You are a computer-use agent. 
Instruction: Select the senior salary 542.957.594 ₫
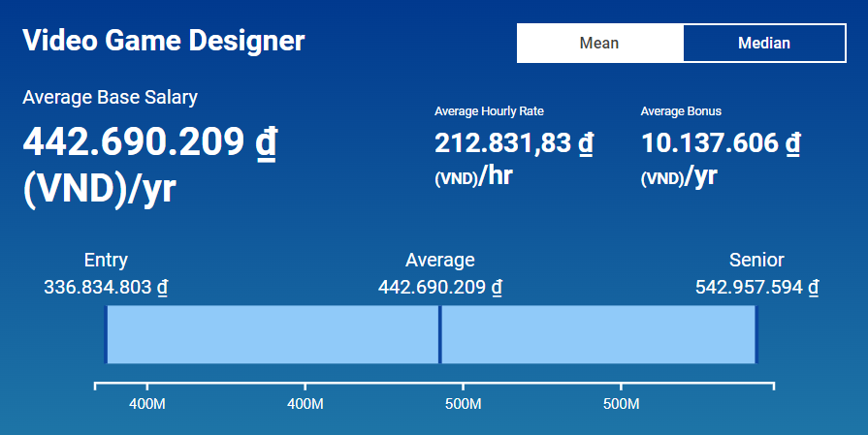coord(756,288)
